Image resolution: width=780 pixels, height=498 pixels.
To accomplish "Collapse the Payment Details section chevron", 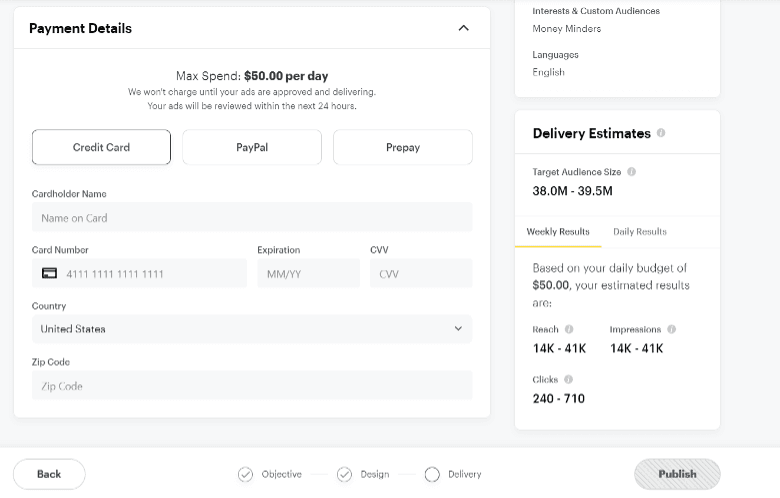I will [463, 28].
